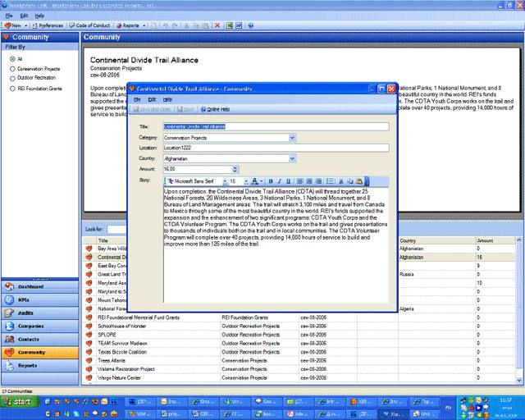Viewport: 525px width, 420px height.
Task: Click the Look for search field
Action: point(117,230)
